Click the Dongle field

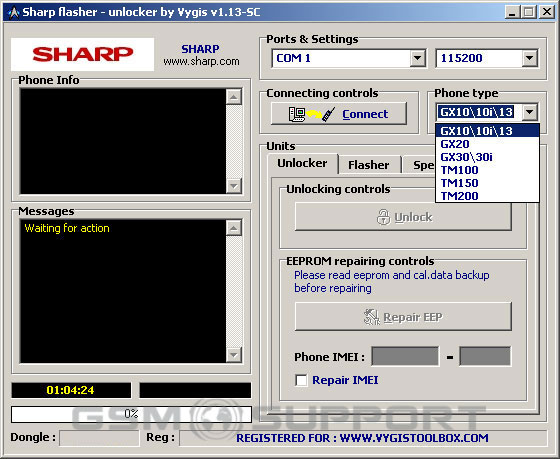pyautogui.click(x=99, y=438)
